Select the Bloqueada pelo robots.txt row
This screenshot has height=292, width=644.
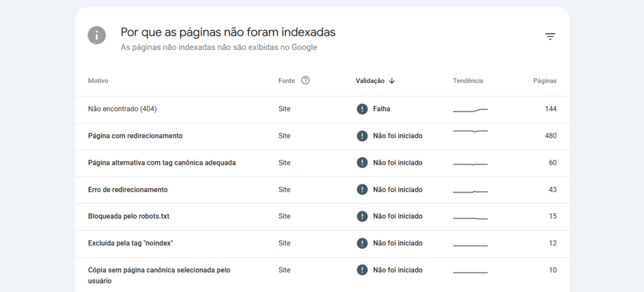click(128, 216)
